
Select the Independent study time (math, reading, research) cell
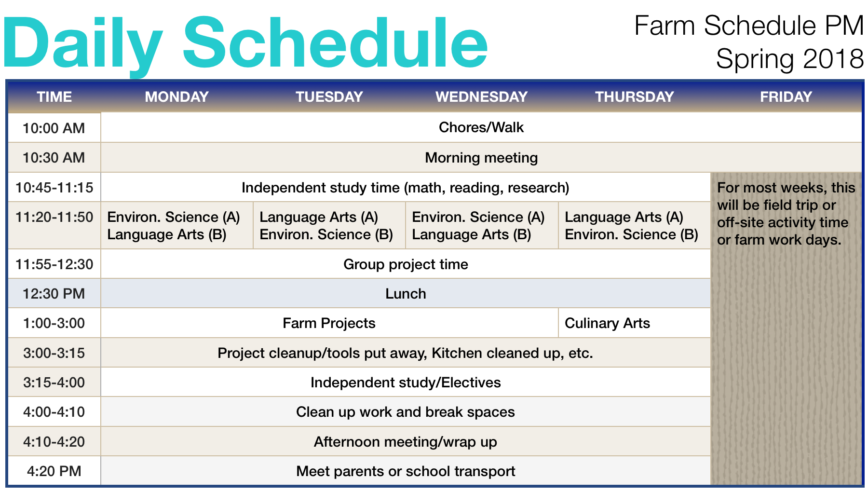406,188
